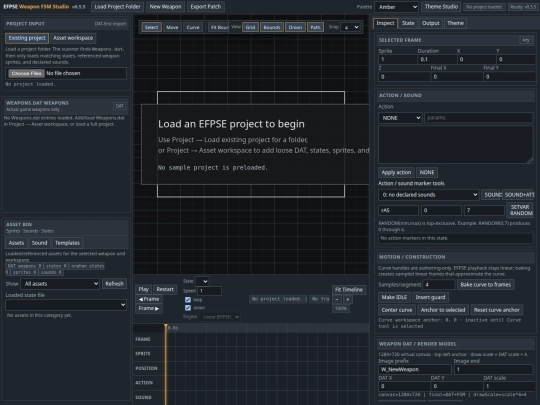This screenshot has height=405, width=540.
Task: Toggle Onion view in canvas toolbar
Action: tap(295, 27)
